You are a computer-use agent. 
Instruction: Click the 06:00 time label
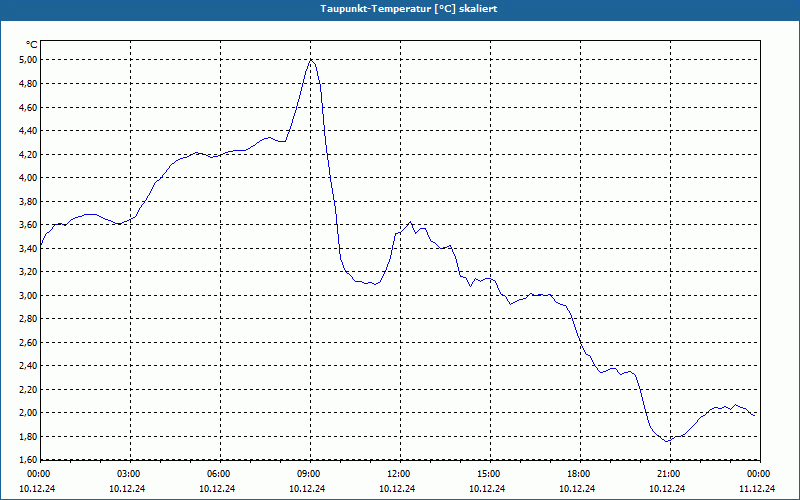click(x=218, y=474)
